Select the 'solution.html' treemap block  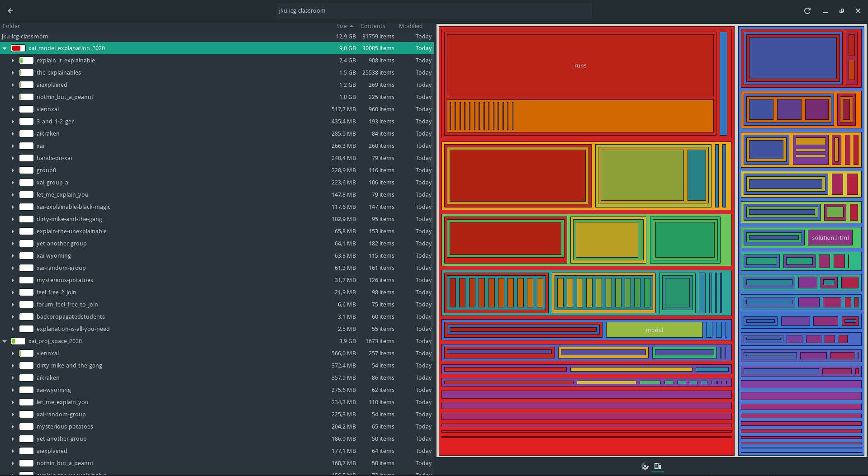830,238
